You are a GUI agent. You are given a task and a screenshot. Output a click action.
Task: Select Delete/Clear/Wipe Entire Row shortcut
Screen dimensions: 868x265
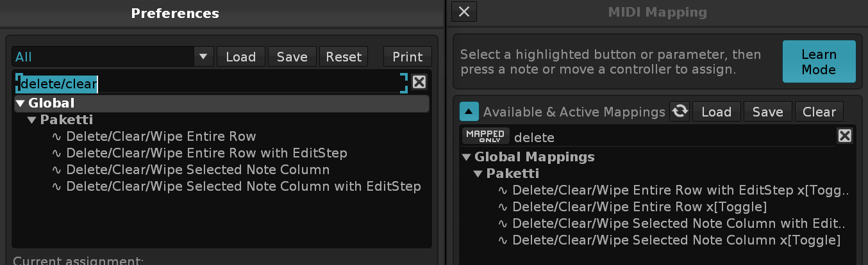pyautogui.click(x=161, y=136)
